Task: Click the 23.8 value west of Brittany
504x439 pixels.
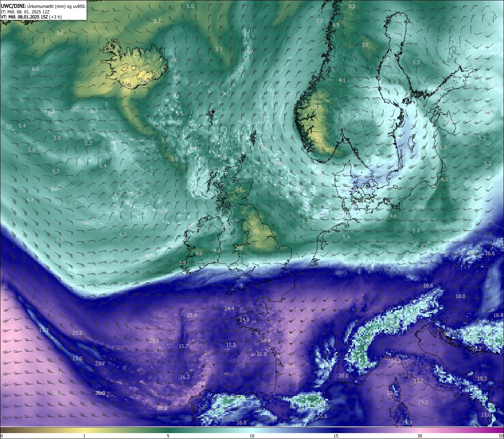Action: click(x=192, y=315)
